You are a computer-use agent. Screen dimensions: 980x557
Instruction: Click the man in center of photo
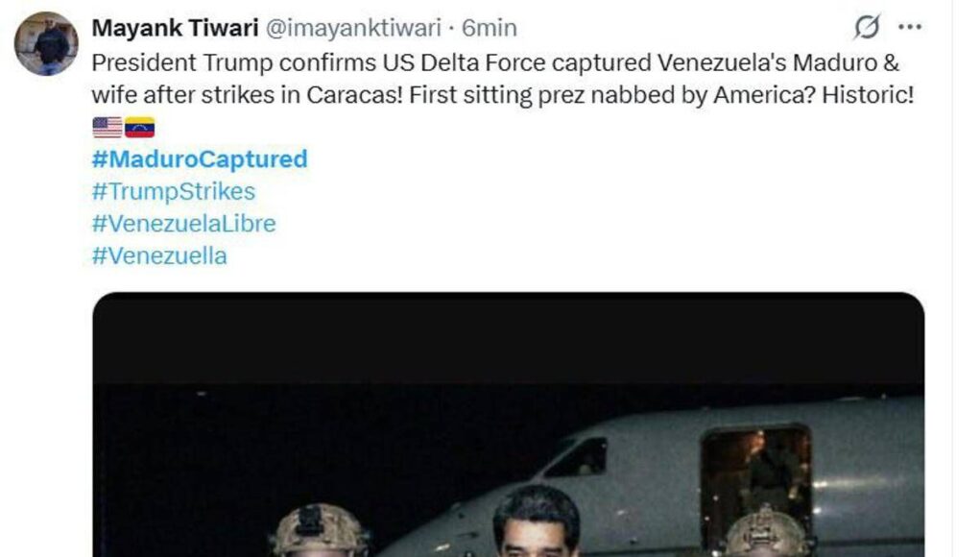point(536,523)
